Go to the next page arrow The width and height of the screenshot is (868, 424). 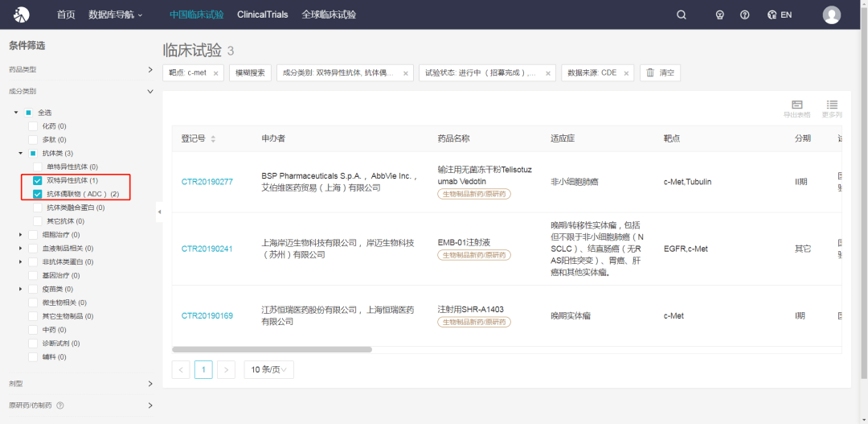227,369
